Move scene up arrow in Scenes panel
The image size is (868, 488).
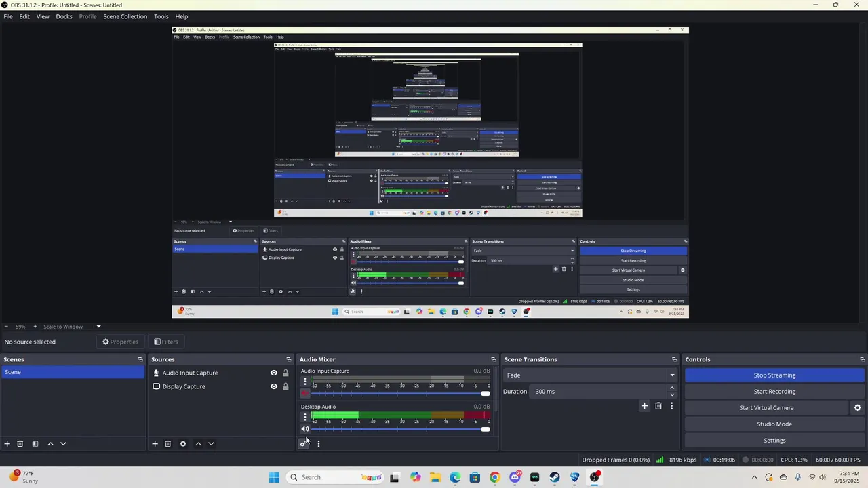click(x=50, y=444)
